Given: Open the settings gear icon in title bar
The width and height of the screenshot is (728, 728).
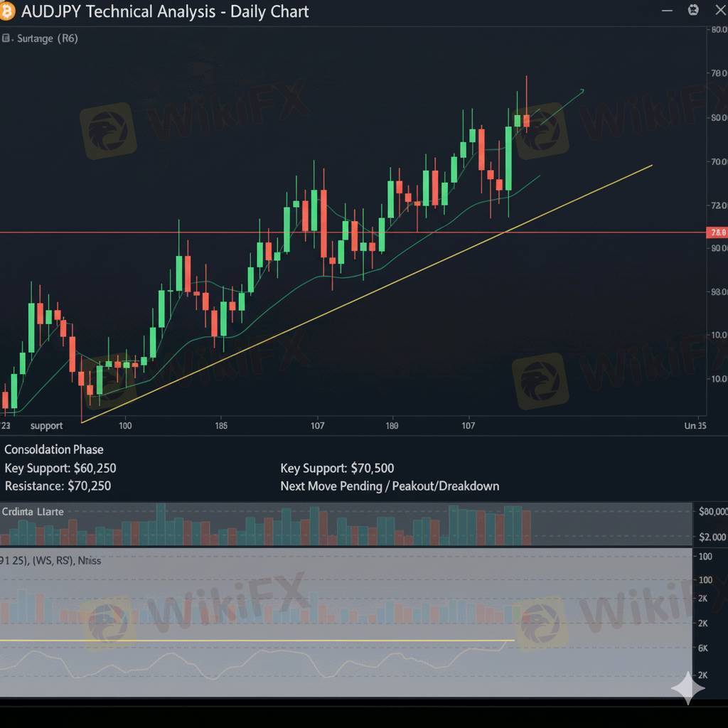Looking at the screenshot, I should [692, 10].
